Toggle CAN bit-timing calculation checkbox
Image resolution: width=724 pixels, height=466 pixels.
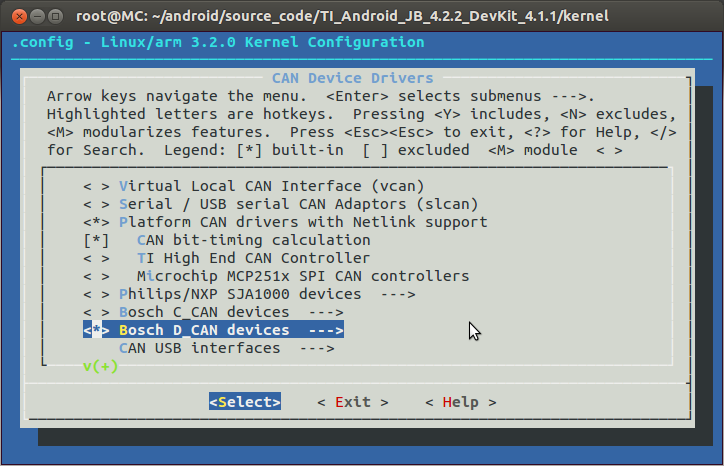click(96, 240)
